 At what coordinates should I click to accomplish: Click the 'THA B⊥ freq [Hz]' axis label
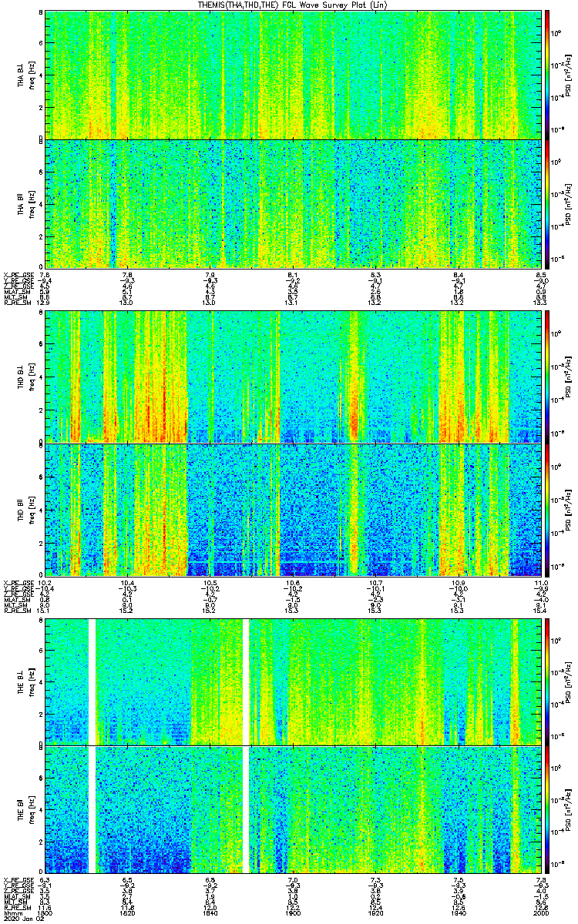[26, 75]
